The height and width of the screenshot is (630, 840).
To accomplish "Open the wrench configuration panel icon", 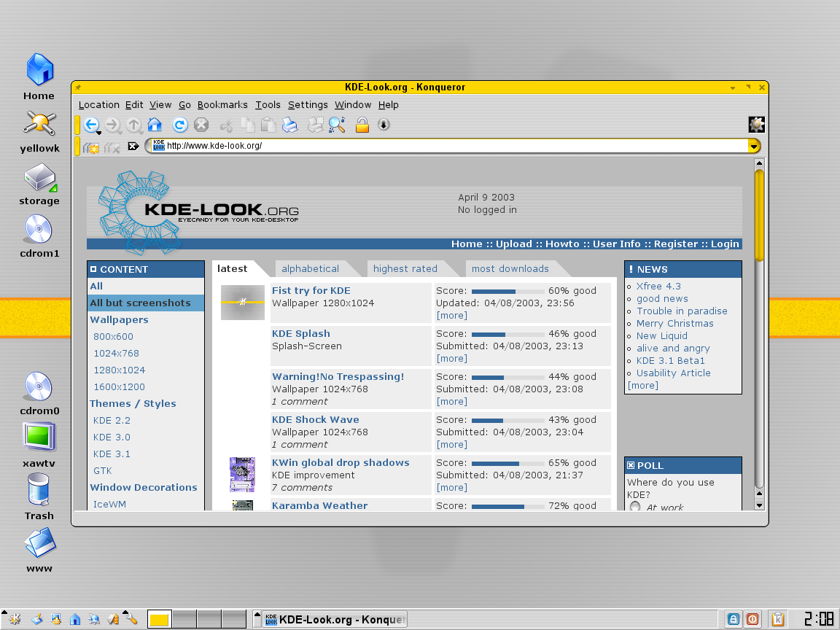I will [x=131, y=619].
